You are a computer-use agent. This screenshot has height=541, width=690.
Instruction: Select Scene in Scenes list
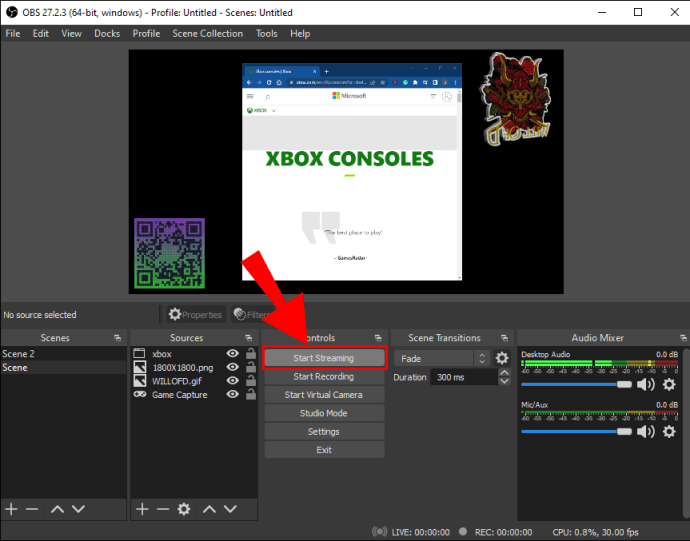63,367
